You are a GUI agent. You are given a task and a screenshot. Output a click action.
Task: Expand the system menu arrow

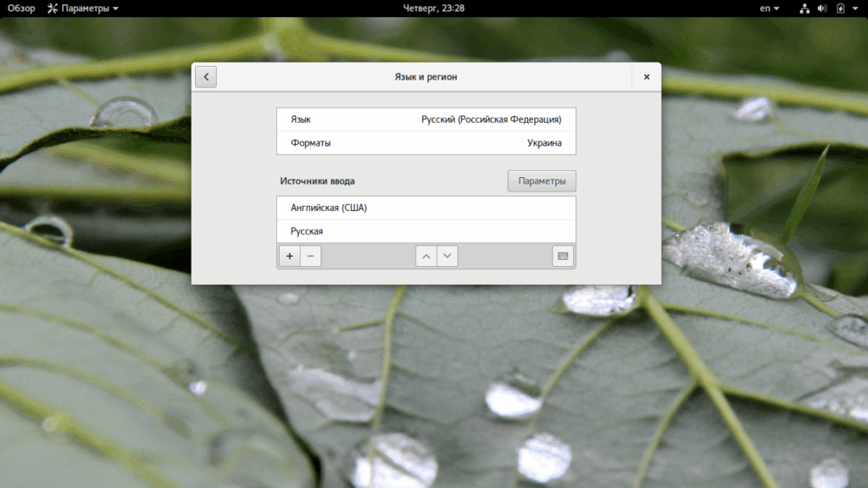(x=855, y=8)
